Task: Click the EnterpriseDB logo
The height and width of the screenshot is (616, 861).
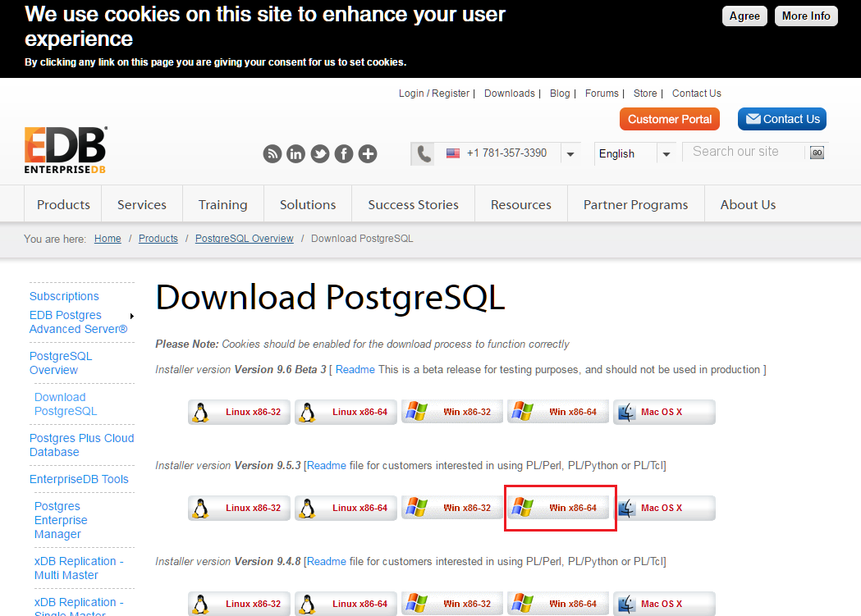Action: [x=66, y=150]
